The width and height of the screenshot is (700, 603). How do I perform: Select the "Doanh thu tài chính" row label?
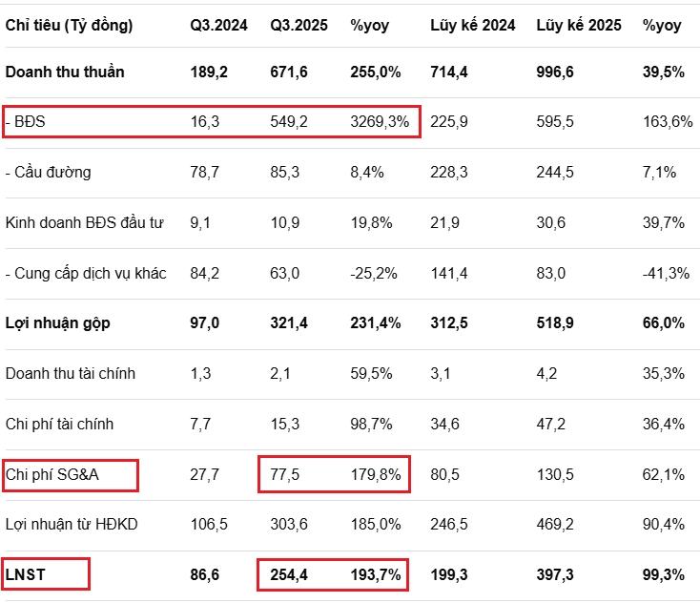(70, 374)
